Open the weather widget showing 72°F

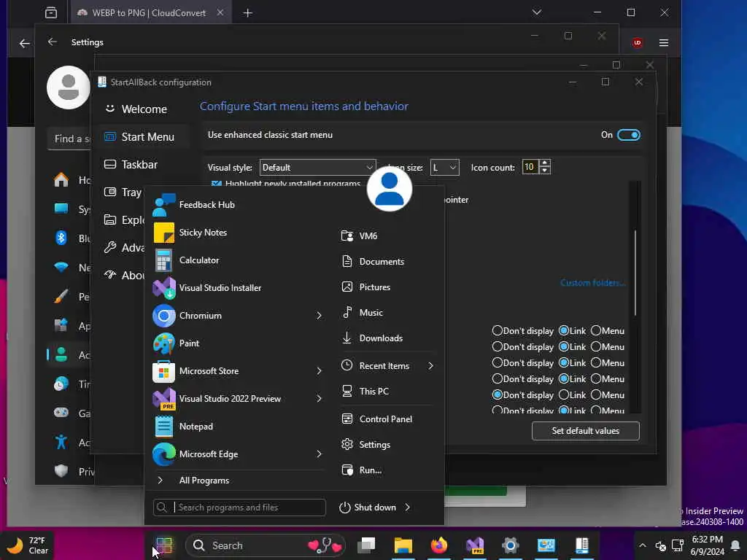(x=28, y=545)
